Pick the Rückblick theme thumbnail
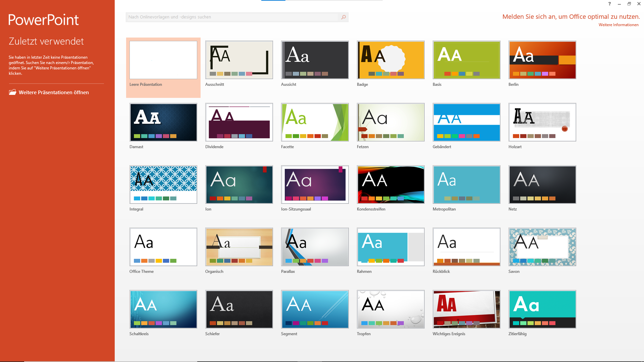Screen dimensions: 644x362 pyautogui.click(x=467, y=247)
